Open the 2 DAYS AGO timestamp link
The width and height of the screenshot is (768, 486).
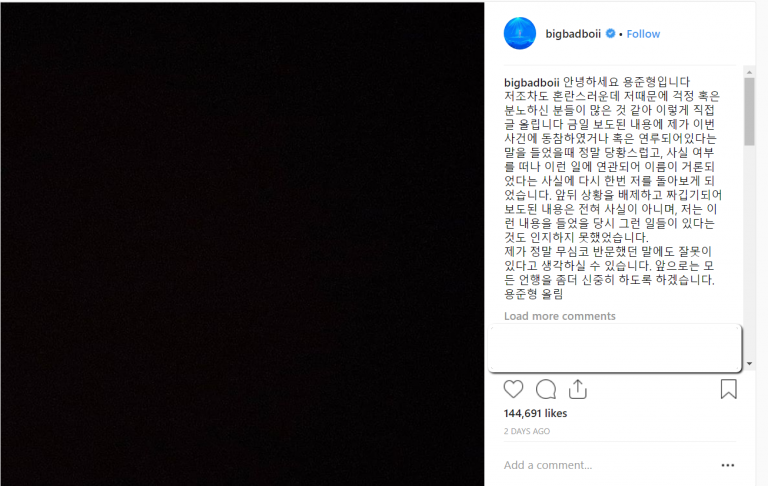(x=527, y=431)
